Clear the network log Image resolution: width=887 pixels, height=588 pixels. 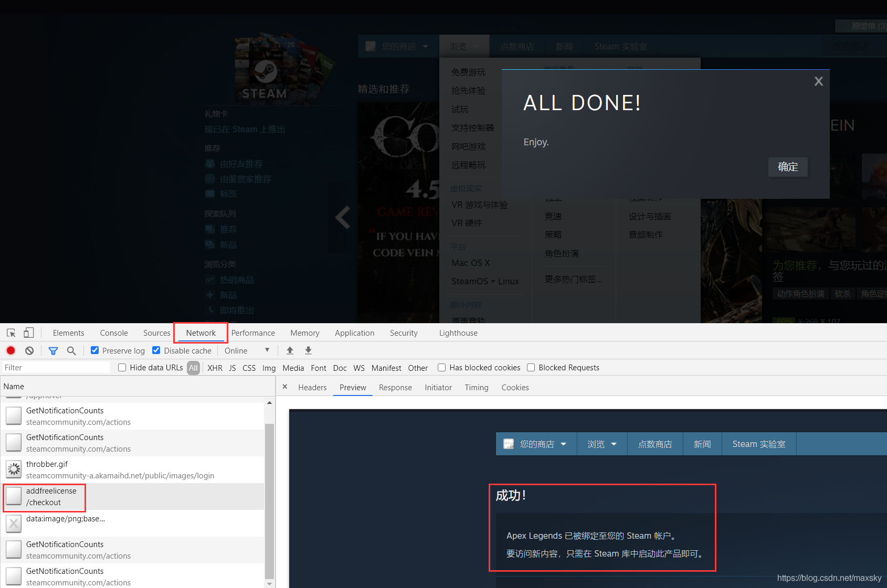click(x=29, y=350)
